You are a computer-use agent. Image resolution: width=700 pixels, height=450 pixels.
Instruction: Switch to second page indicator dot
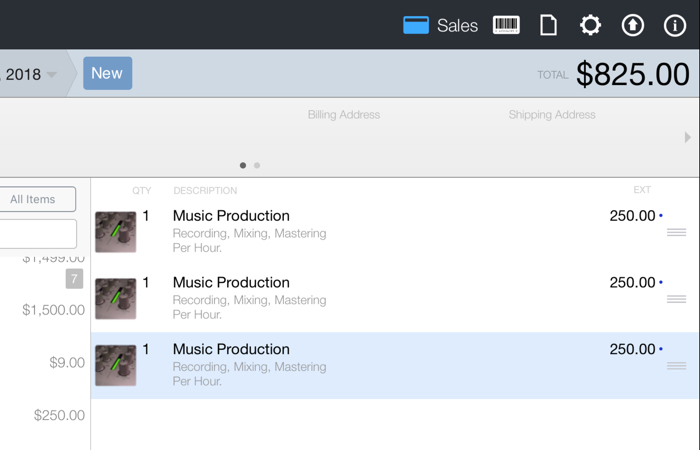(257, 165)
